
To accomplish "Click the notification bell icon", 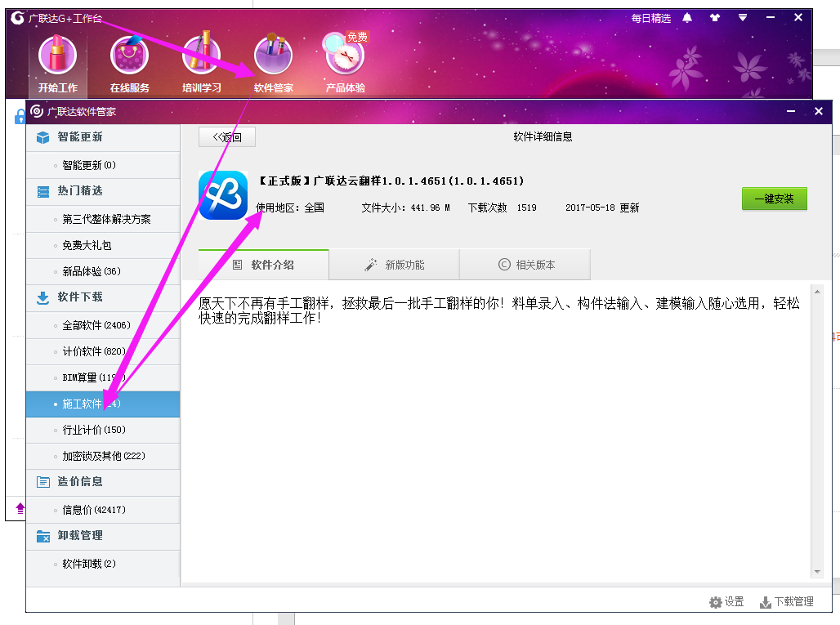I will pyautogui.click(x=687, y=18).
